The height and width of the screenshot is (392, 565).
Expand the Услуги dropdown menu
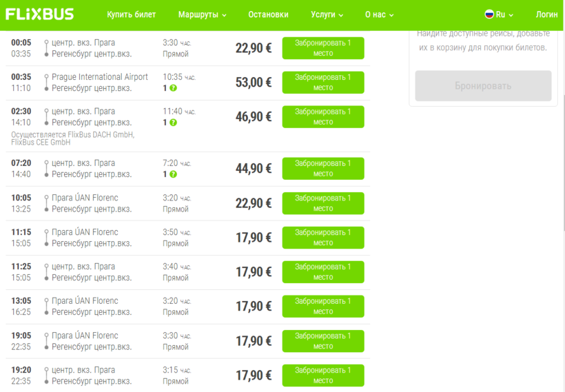point(327,14)
